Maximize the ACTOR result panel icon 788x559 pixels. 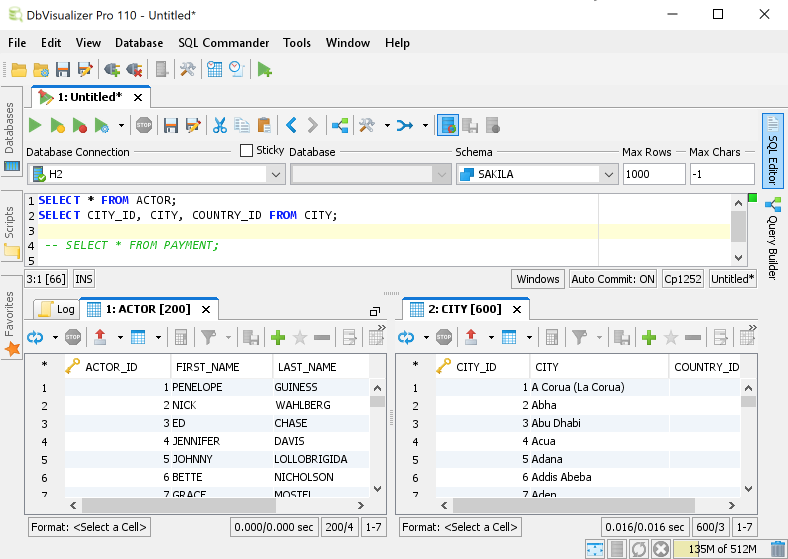(x=375, y=312)
